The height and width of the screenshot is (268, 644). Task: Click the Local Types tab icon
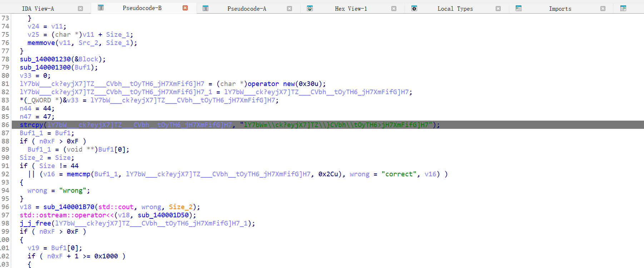414,8
